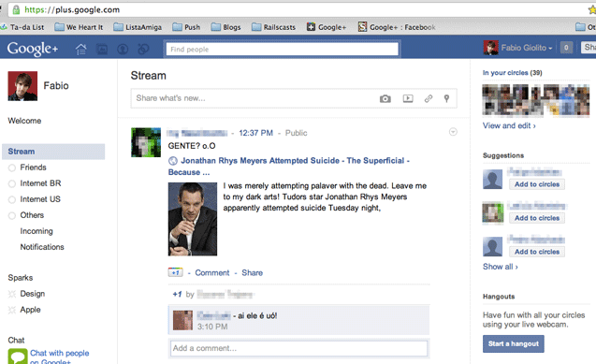
Task: Open the Profile icon in header
Action: (x=123, y=49)
